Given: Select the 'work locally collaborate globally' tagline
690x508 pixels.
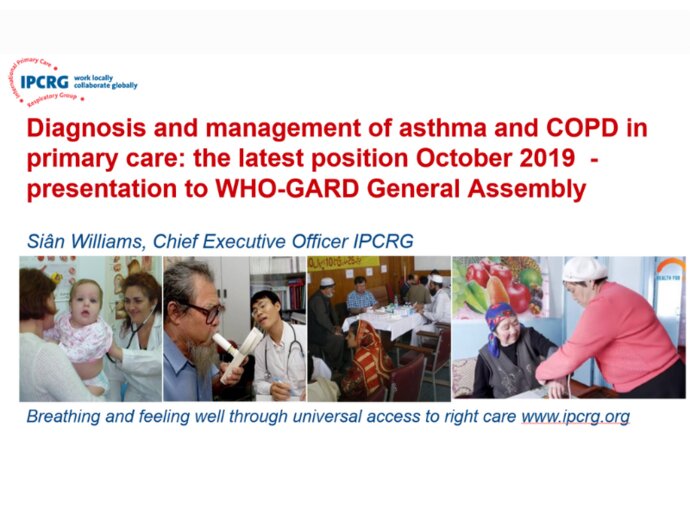Looking at the screenshot, I should pyautogui.click(x=106, y=81).
